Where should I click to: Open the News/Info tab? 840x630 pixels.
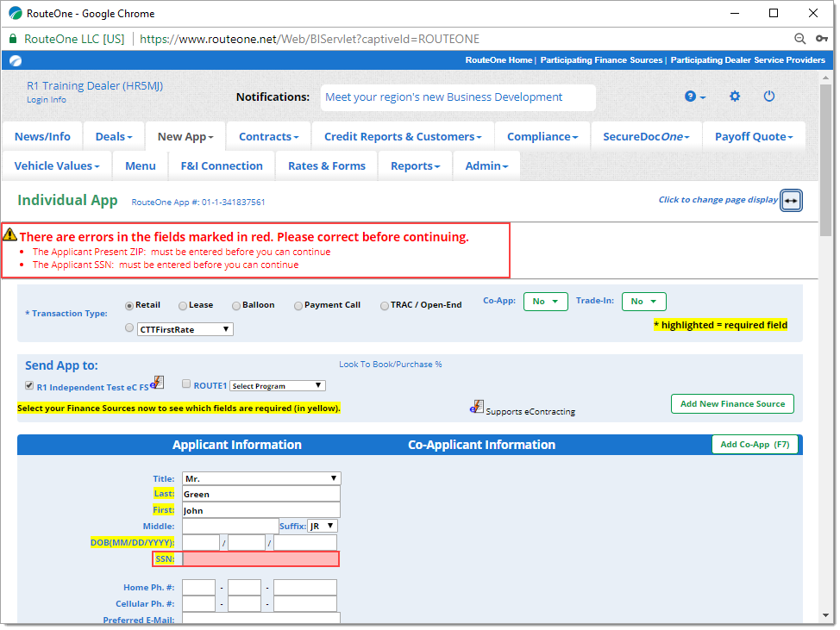tap(42, 136)
